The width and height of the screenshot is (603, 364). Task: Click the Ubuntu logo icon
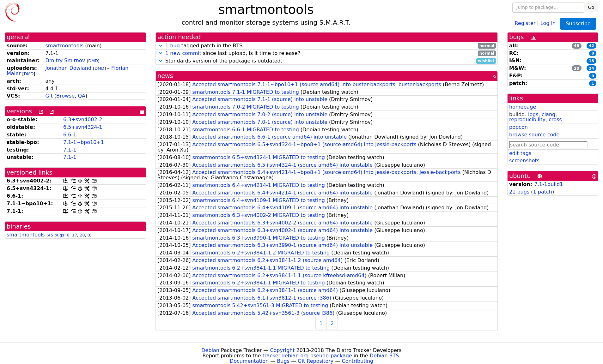tap(540, 176)
